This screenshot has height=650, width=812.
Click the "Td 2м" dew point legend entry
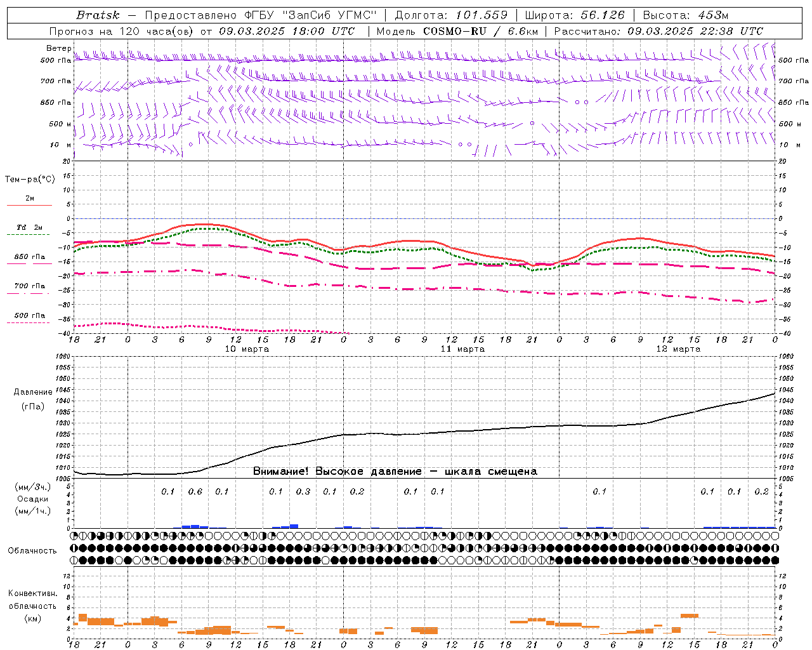(x=30, y=227)
